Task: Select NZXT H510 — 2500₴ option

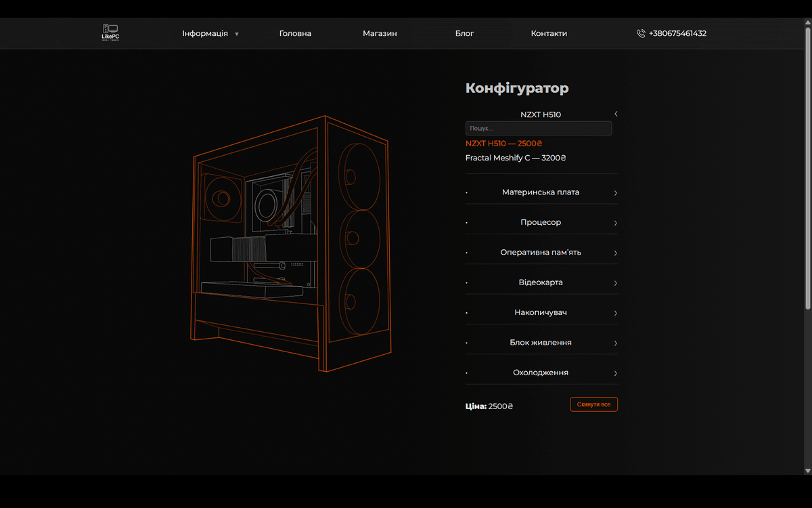Action: click(503, 144)
